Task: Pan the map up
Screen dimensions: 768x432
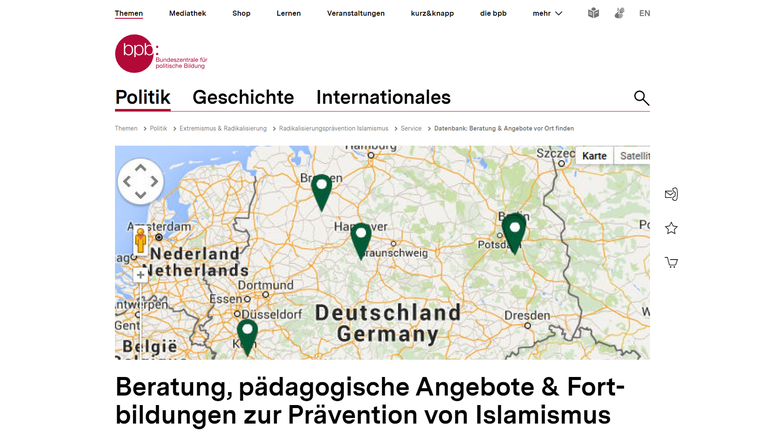Action: (141, 168)
